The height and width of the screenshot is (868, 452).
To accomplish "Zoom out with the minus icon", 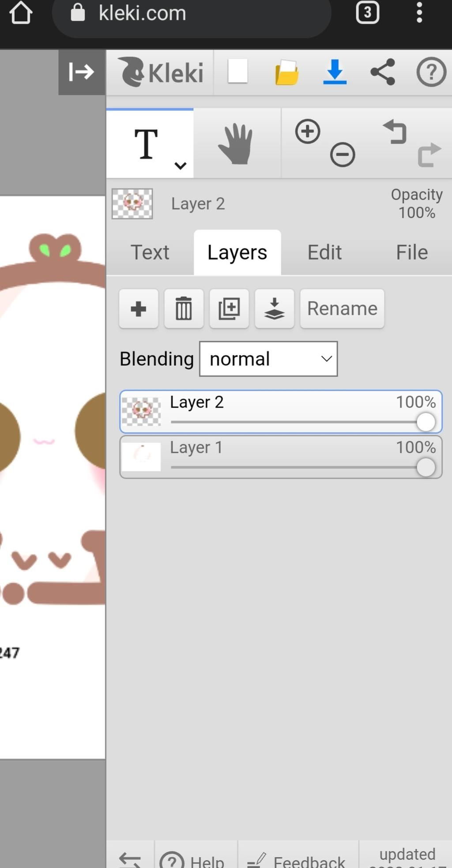I will coord(343,155).
